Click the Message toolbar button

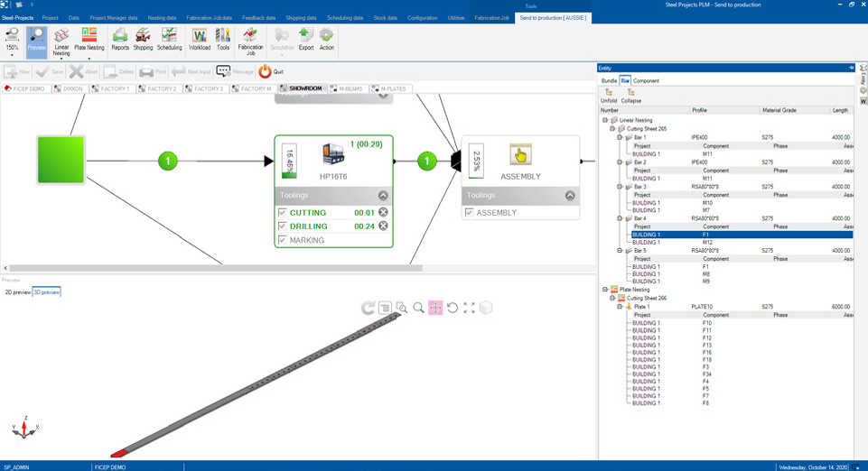(x=235, y=71)
